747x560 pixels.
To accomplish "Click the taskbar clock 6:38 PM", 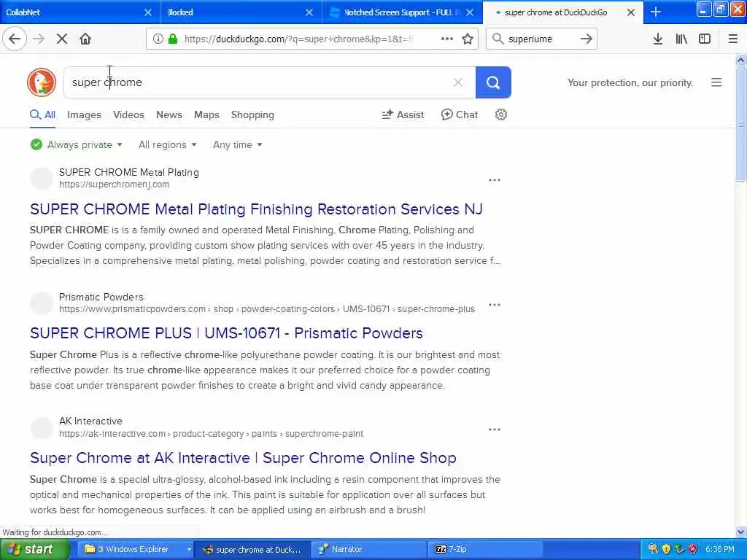I will coord(720,550).
